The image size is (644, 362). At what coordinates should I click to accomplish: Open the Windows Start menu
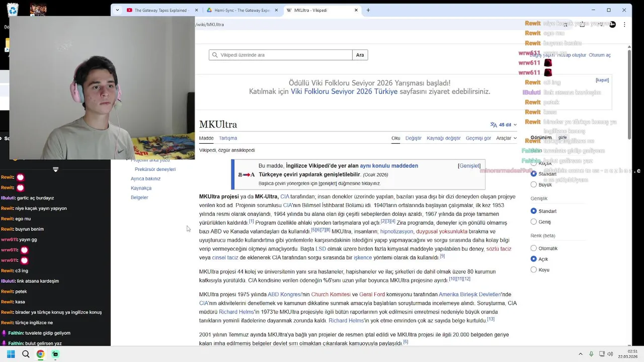pos(11,354)
